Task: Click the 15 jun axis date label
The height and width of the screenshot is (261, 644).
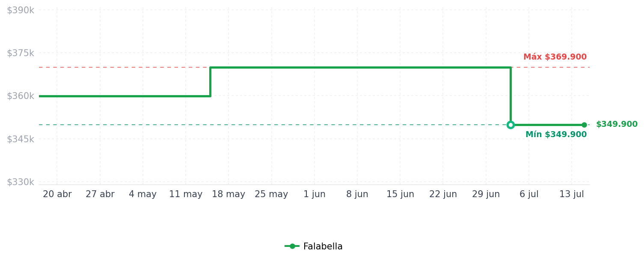Action: [x=400, y=194]
